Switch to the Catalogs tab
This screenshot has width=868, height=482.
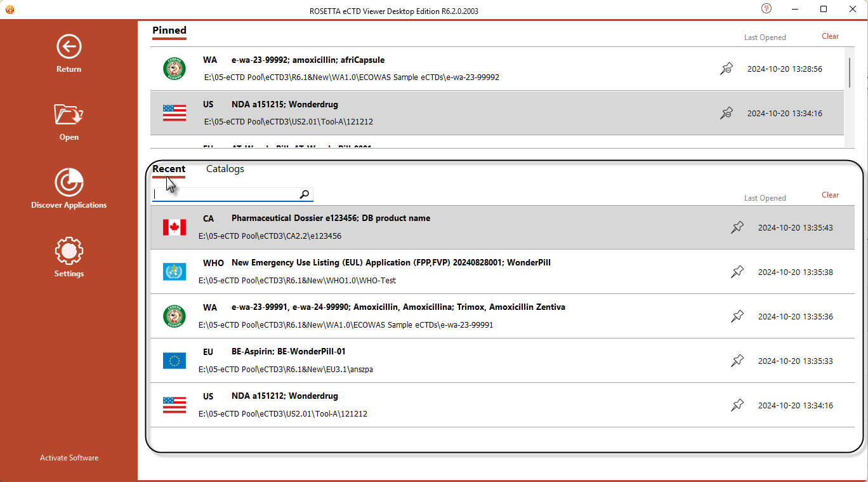coord(225,169)
